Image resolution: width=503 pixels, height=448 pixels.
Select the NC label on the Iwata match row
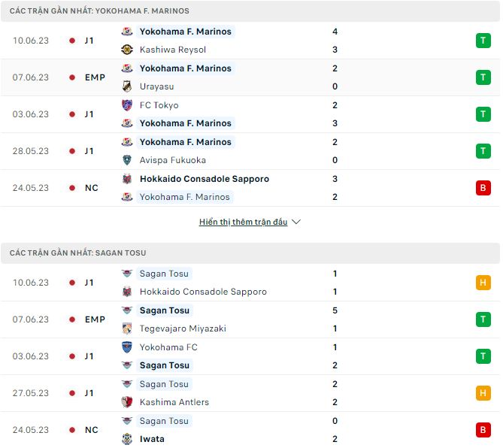[x=92, y=430]
